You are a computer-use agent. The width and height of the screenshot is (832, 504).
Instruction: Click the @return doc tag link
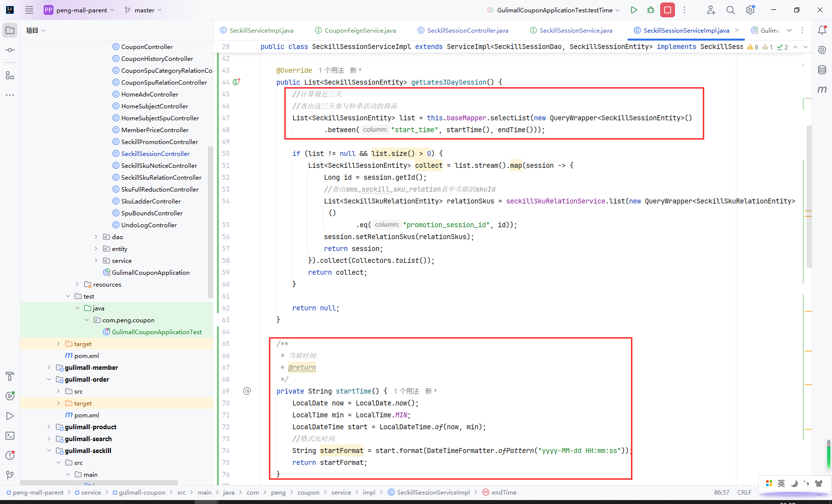[x=302, y=367]
